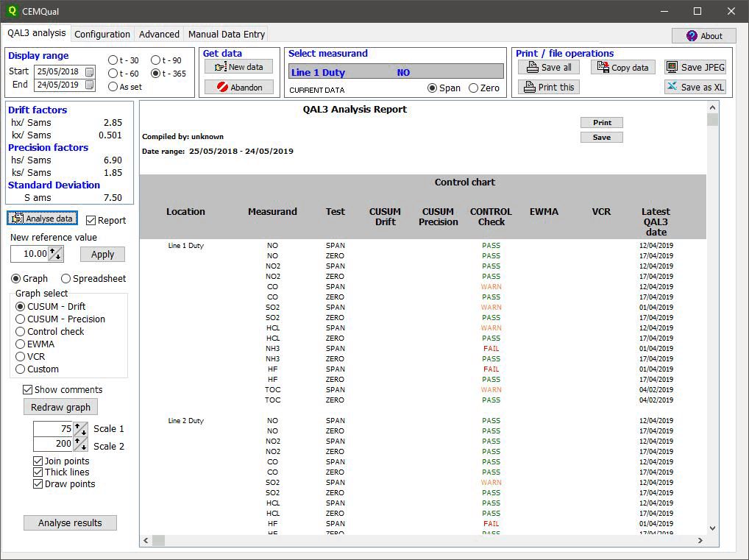Select the t - 90 display range
The image size is (749, 560).
156,60
